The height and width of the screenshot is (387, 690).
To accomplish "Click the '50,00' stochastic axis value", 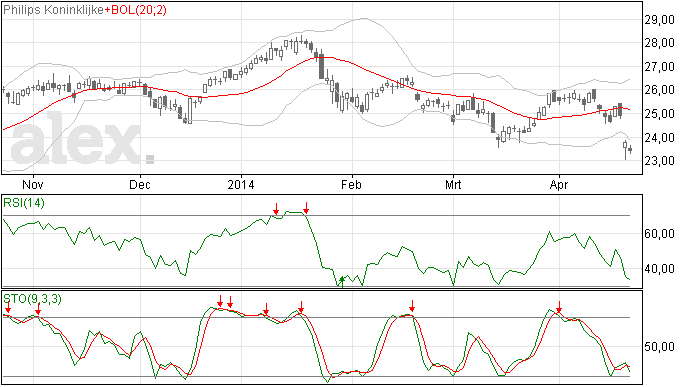I will click(659, 347).
